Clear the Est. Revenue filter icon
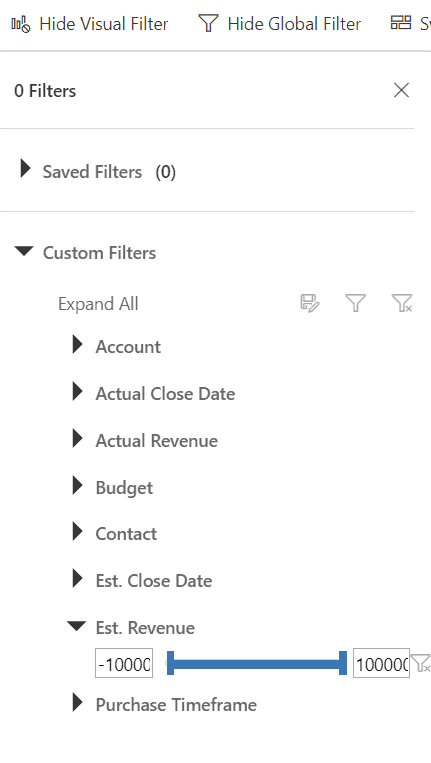 (x=420, y=663)
